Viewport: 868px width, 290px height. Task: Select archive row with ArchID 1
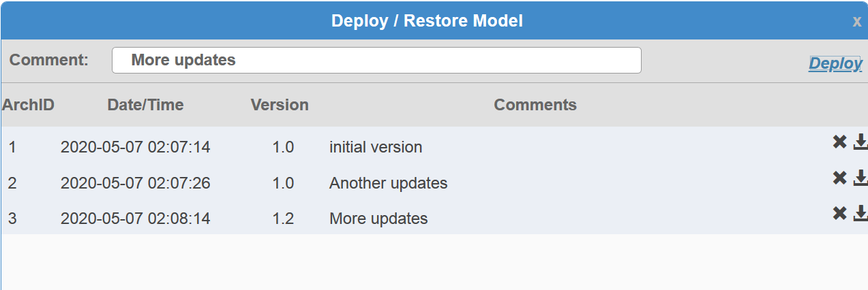pos(12,147)
